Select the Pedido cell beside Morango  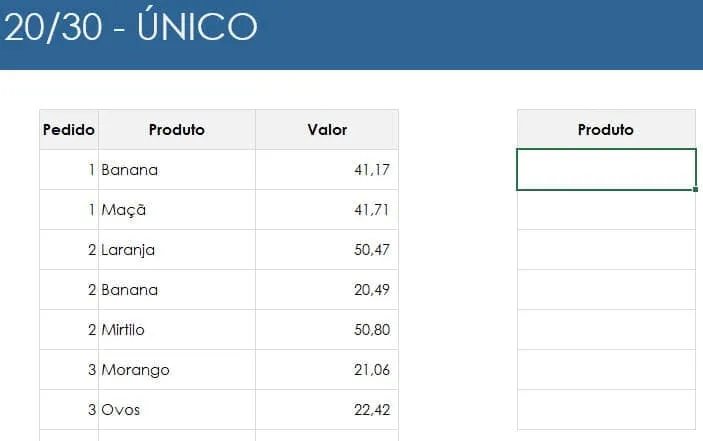pyautogui.click(x=69, y=370)
